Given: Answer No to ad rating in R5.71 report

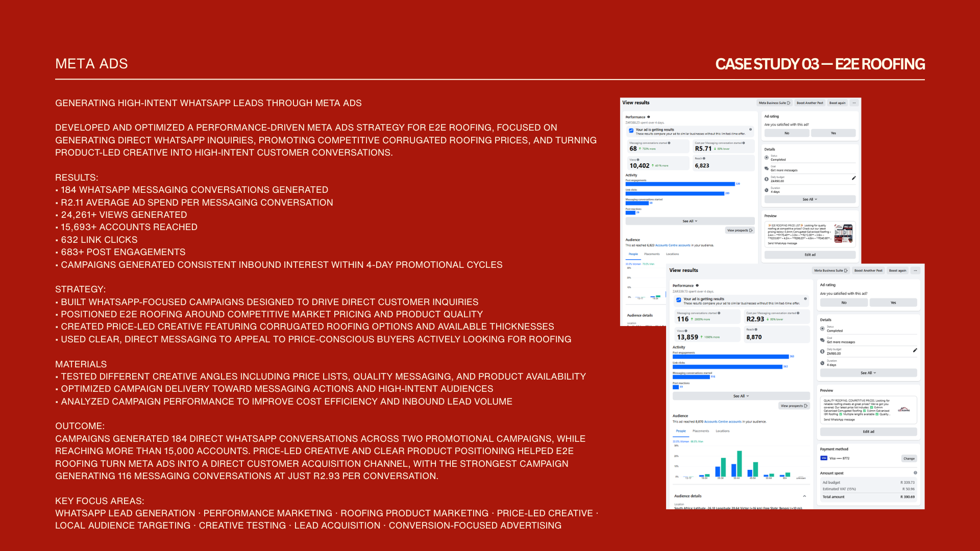Looking at the screenshot, I should [x=787, y=133].
